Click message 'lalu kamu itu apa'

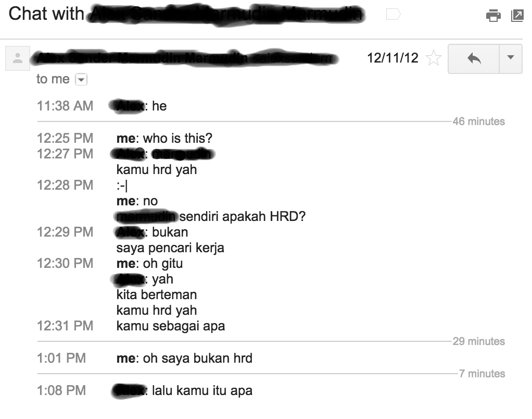coord(202,391)
